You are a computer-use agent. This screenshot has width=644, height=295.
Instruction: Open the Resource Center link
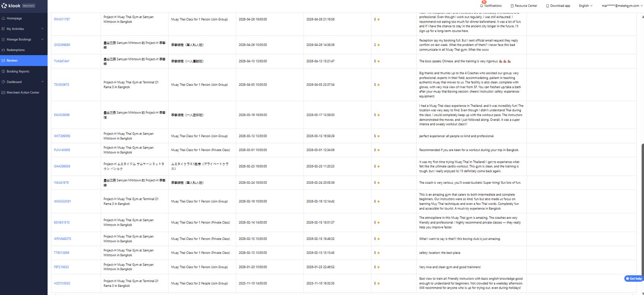[524, 6]
